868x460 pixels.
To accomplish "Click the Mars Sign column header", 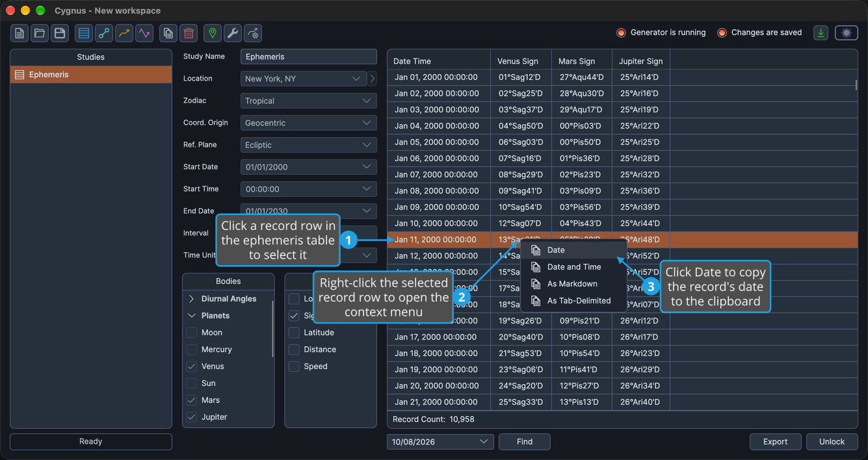I will click(x=581, y=61).
